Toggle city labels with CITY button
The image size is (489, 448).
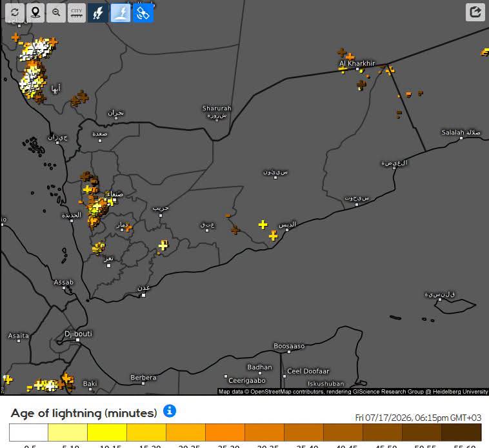click(77, 13)
